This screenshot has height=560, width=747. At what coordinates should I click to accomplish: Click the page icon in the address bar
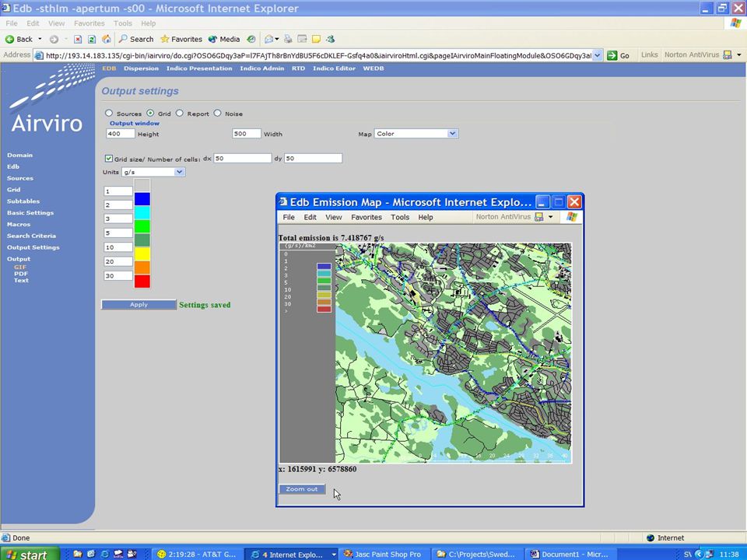click(x=40, y=55)
